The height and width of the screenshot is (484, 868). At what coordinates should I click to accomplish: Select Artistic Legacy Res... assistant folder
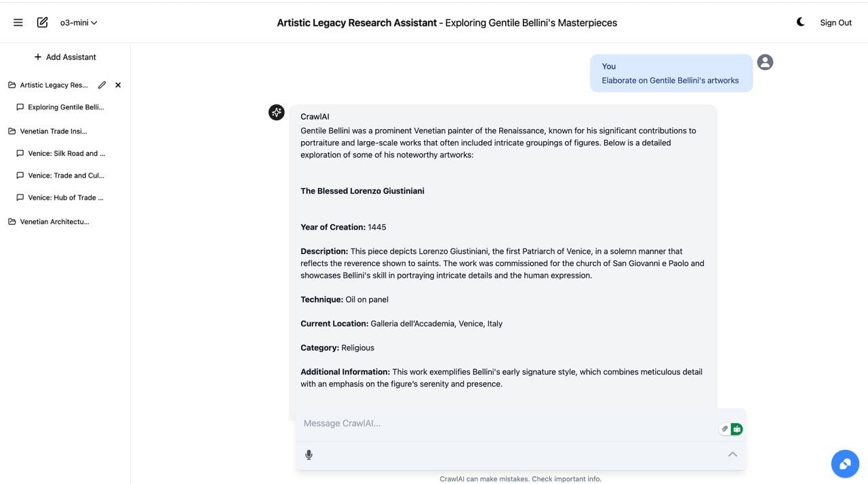tap(54, 85)
